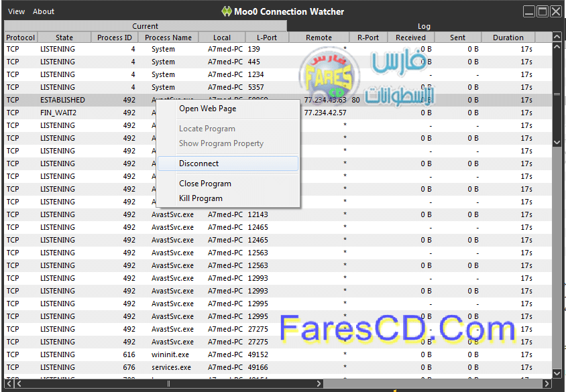Click the L-Port 49166 cell

258,367
